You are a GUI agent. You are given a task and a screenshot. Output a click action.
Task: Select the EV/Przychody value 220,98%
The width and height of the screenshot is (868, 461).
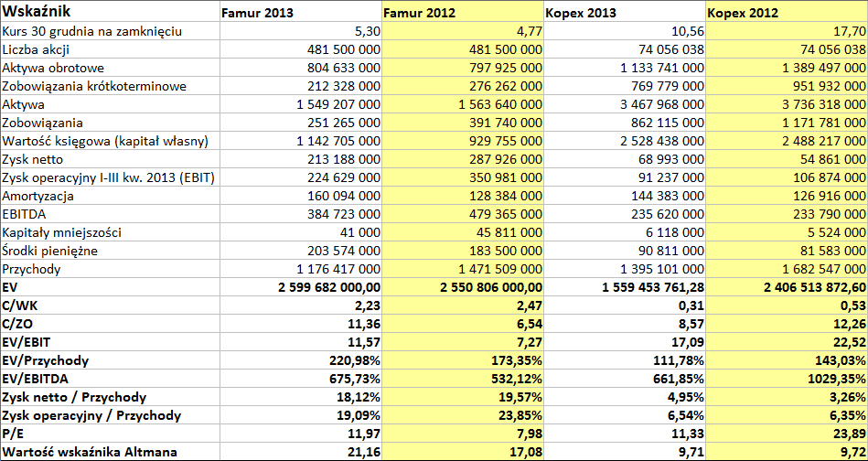[x=301, y=360]
